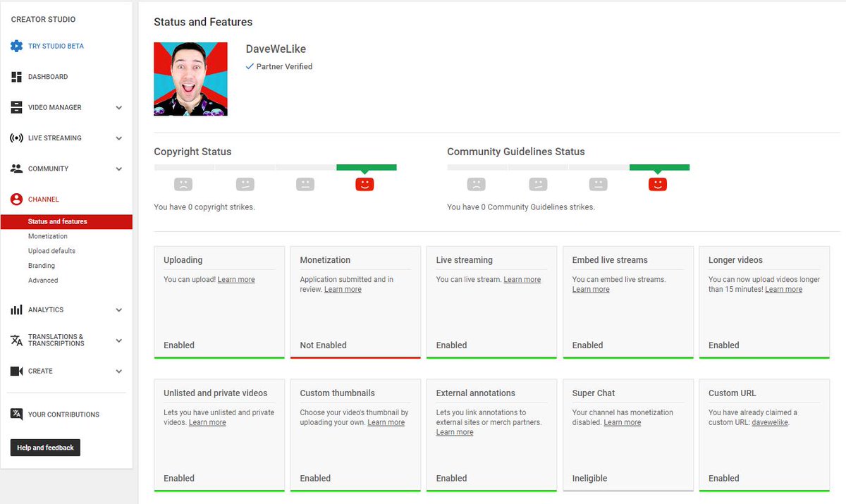Click the Status and Features page heading

pos(203,23)
